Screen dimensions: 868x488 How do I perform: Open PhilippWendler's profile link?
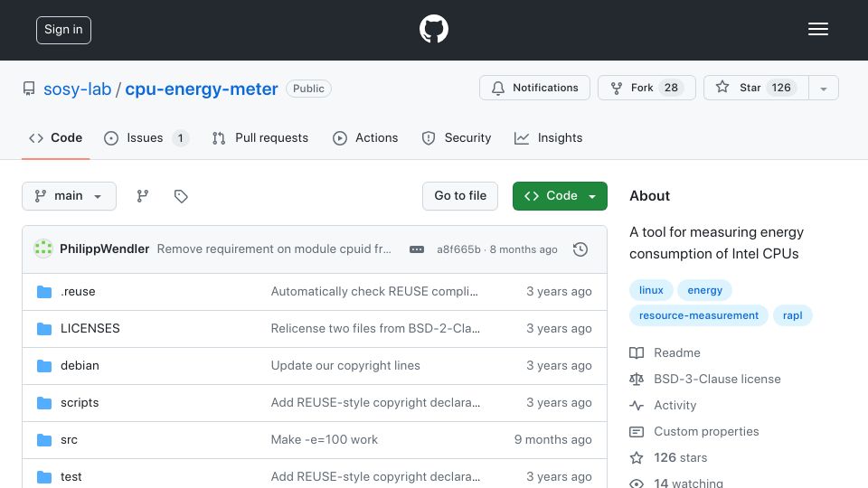(105, 249)
